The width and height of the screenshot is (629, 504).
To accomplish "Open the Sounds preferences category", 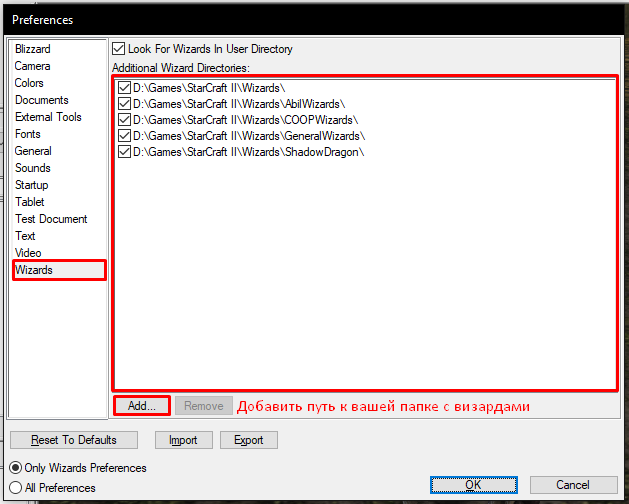I will (x=33, y=168).
